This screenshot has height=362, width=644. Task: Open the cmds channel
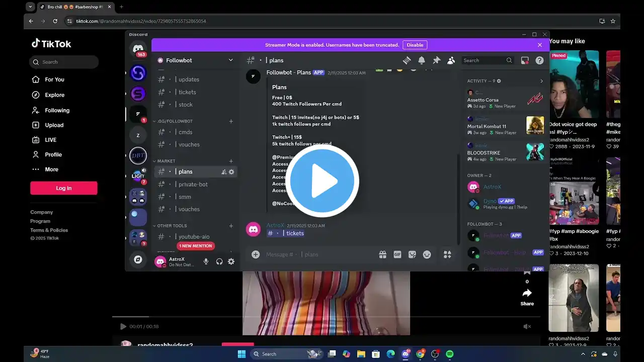[x=195, y=132]
